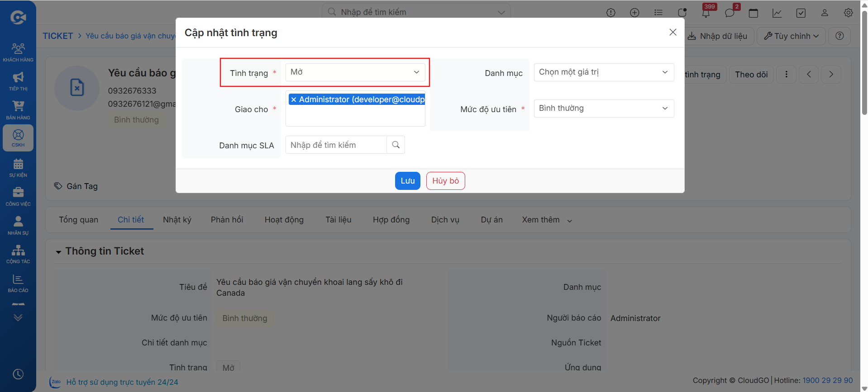868x392 pixels.
Task: Click the hotline number 1900 29 29 90
Action: tap(827, 381)
